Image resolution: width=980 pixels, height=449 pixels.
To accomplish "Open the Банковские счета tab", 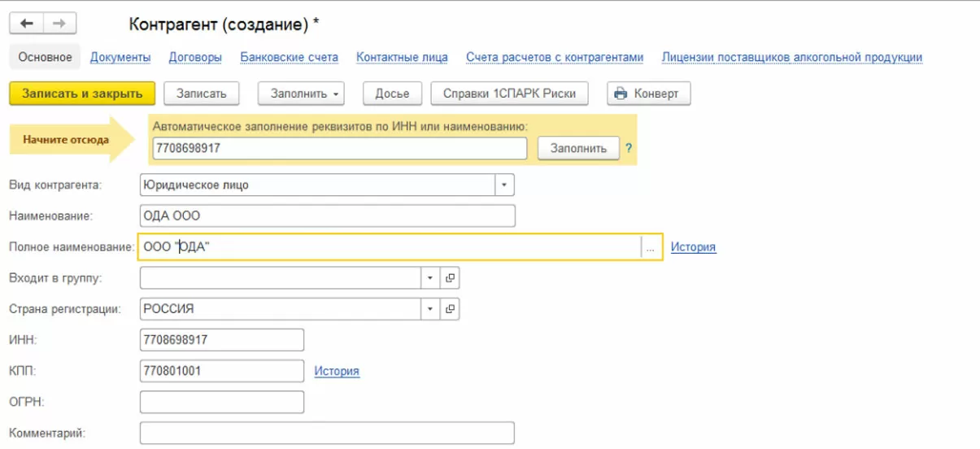I will (x=289, y=57).
